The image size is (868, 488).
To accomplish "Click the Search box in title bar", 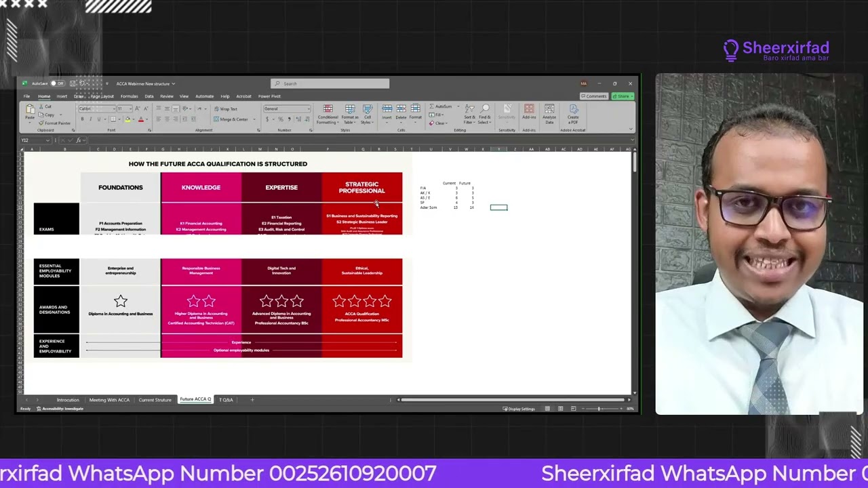I will [x=330, y=83].
